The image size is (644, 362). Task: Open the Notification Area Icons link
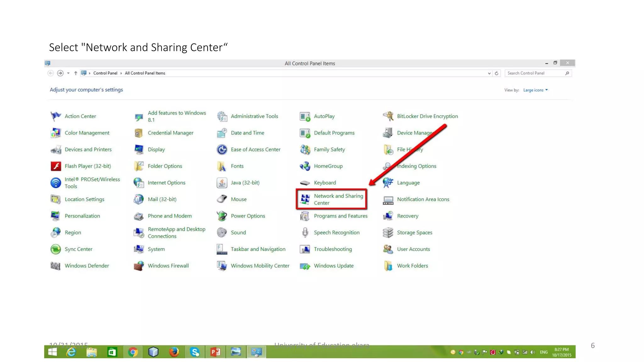tap(423, 200)
